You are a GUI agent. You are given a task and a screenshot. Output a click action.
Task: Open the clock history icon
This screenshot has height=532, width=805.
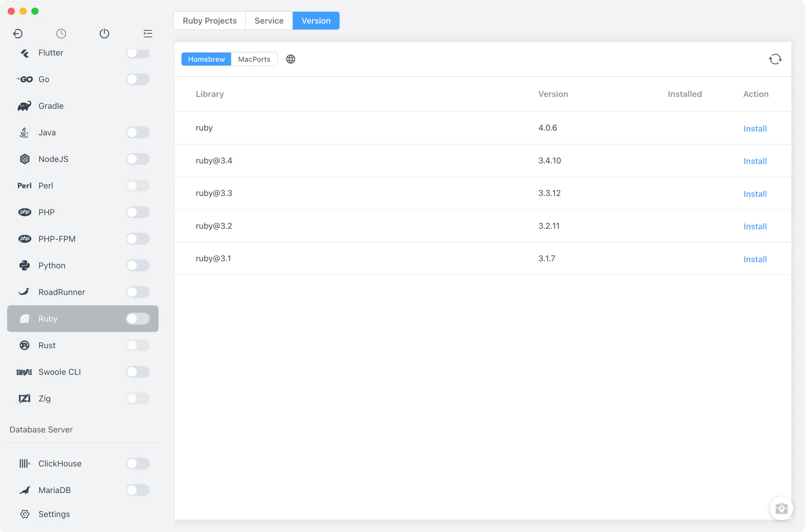point(61,33)
